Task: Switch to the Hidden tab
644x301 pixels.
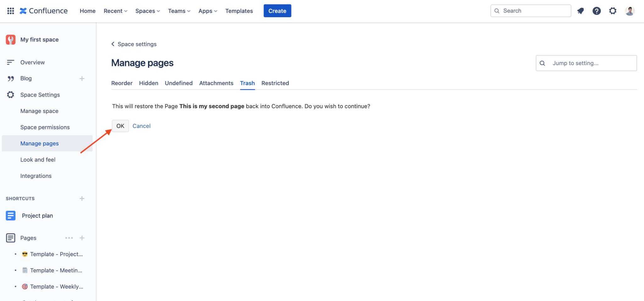Action: (148, 83)
